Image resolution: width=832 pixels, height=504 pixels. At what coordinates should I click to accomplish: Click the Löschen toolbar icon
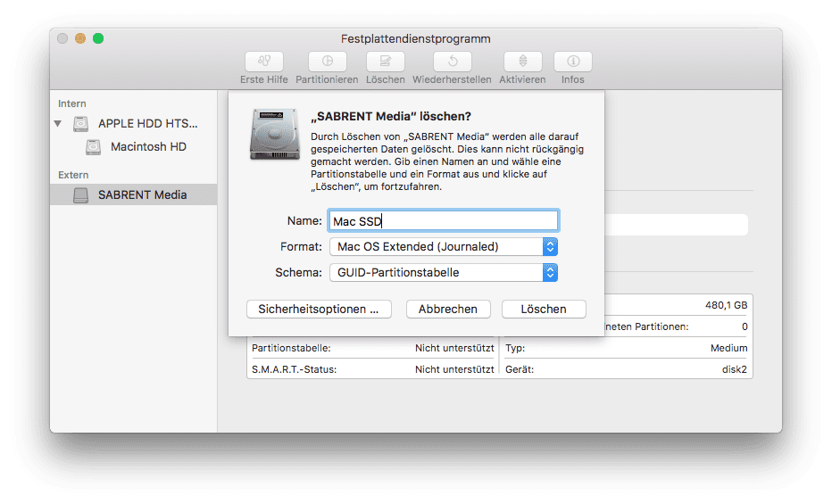pyautogui.click(x=385, y=62)
